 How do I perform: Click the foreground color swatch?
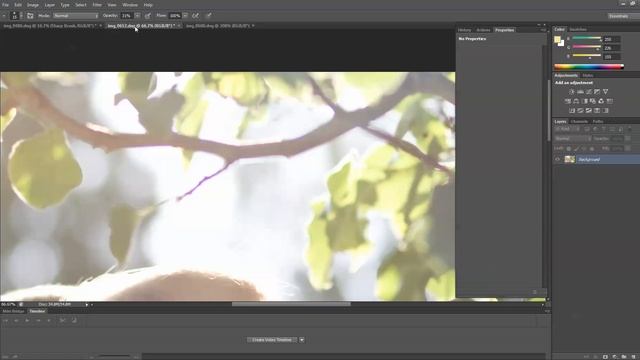(x=557, y=39)
